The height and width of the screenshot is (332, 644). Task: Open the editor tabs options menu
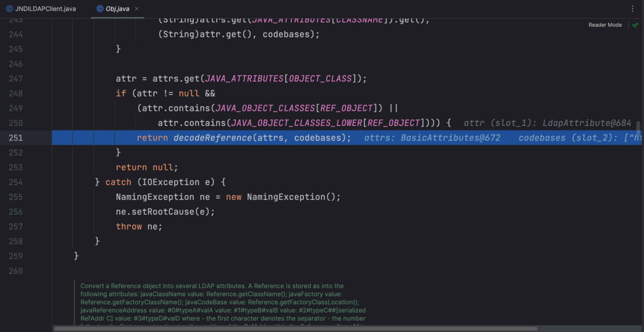point(632,9)
